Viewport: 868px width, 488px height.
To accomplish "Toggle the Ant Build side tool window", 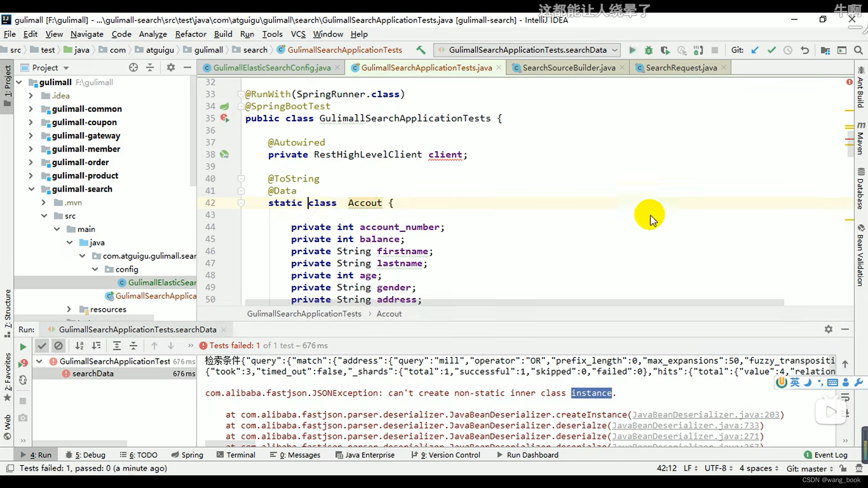I will click(x=861, y=87).
